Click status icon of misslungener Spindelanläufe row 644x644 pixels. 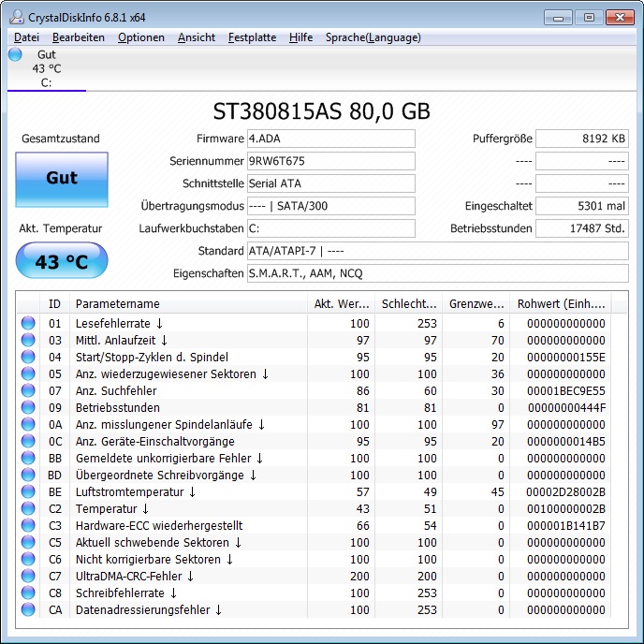tap(28, 424)
